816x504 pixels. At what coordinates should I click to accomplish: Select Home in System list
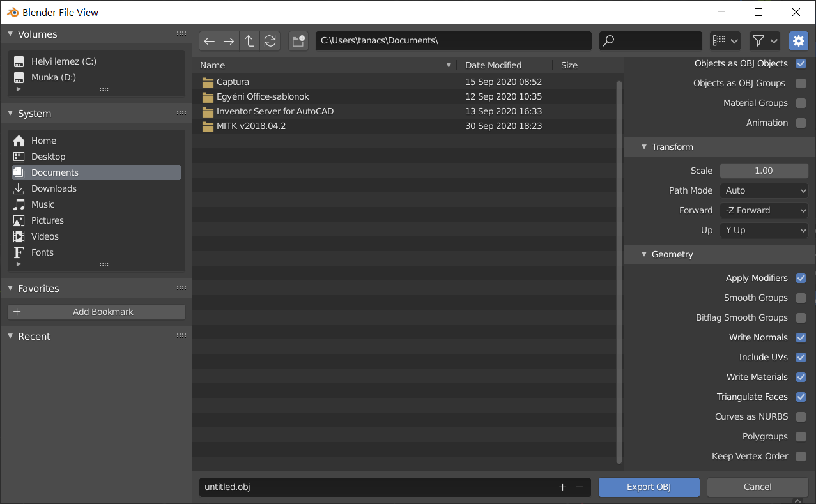tap(96, 141)
